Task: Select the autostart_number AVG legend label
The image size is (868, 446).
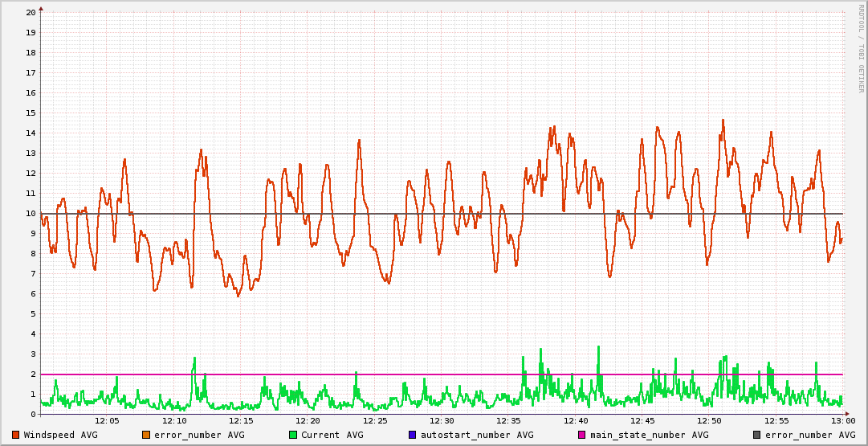Action: [x=477, y=435]
